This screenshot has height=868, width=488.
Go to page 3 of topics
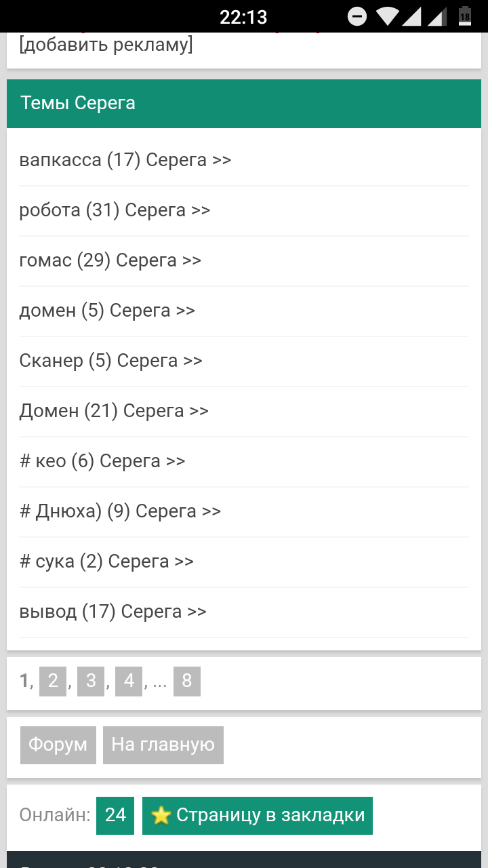tap(91, 681)
